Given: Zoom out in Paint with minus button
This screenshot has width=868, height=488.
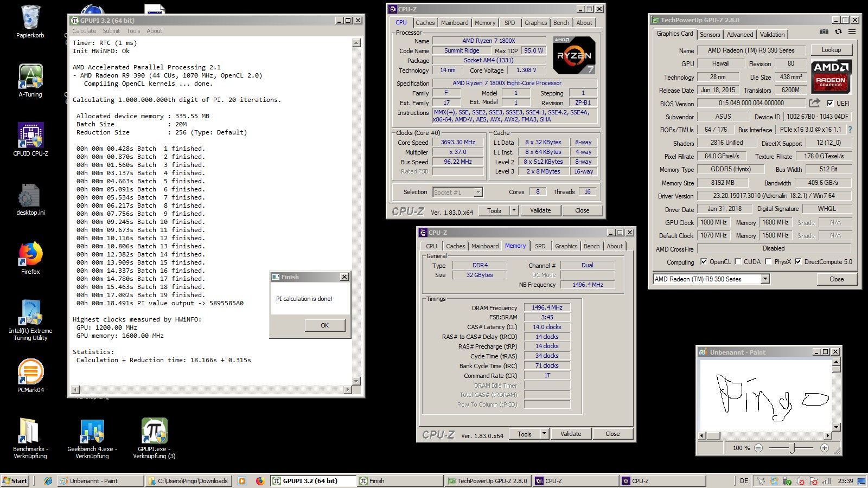Looking at the screenshot, I should point(758,448).
